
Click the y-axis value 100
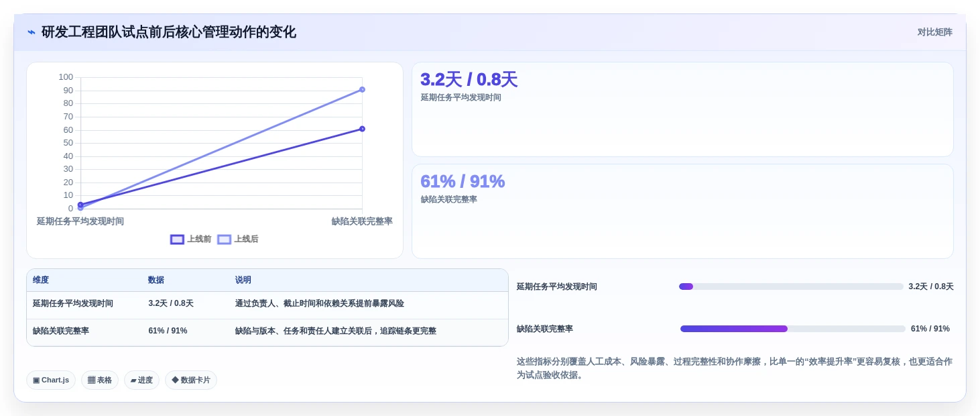[x=66, y=77]
